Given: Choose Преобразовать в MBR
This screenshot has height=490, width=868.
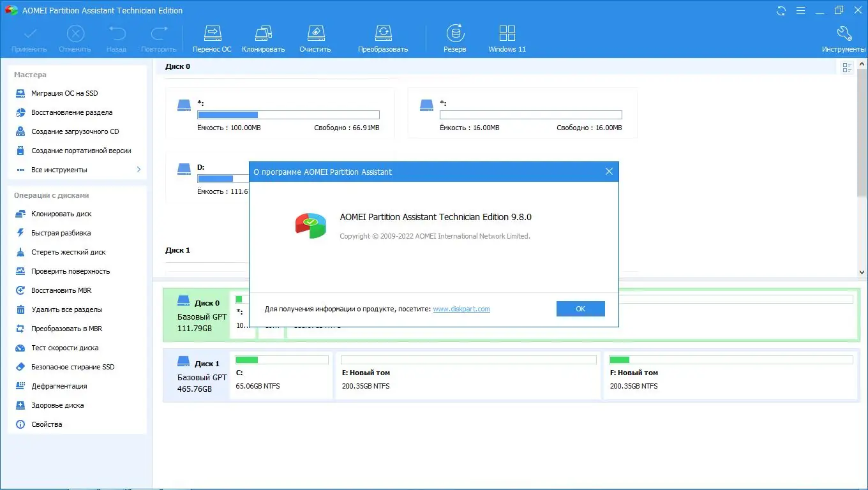Looking at the screenshot, I should click(66, 329).
